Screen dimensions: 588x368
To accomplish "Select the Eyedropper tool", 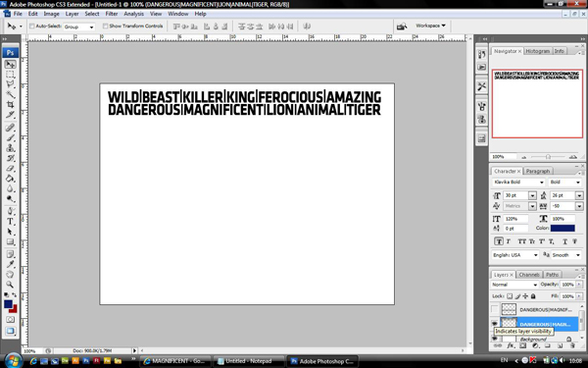I will tap(10, 264).
